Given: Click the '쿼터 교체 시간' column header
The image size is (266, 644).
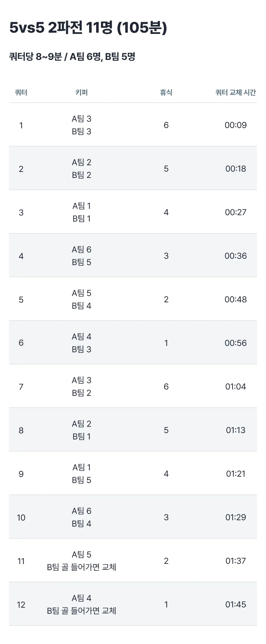Looking at the screenshot, I should point(235,93).
